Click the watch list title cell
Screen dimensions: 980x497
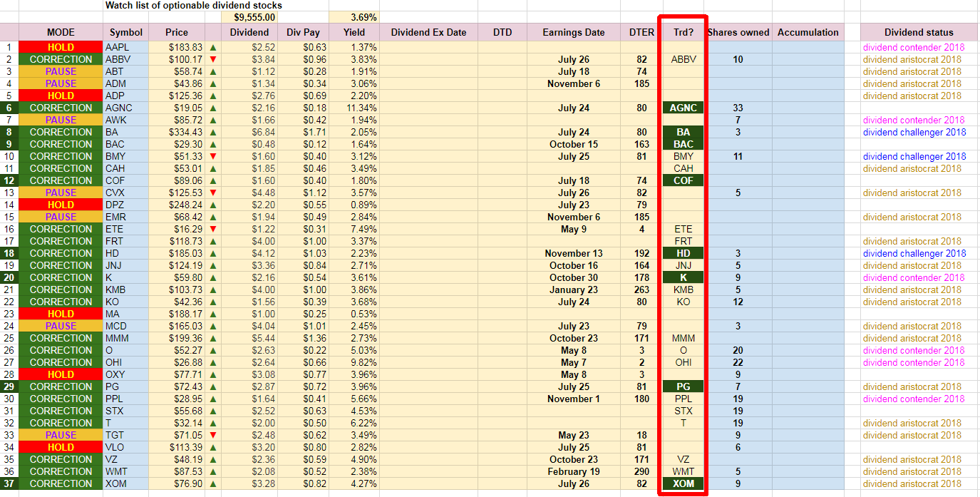194,5
